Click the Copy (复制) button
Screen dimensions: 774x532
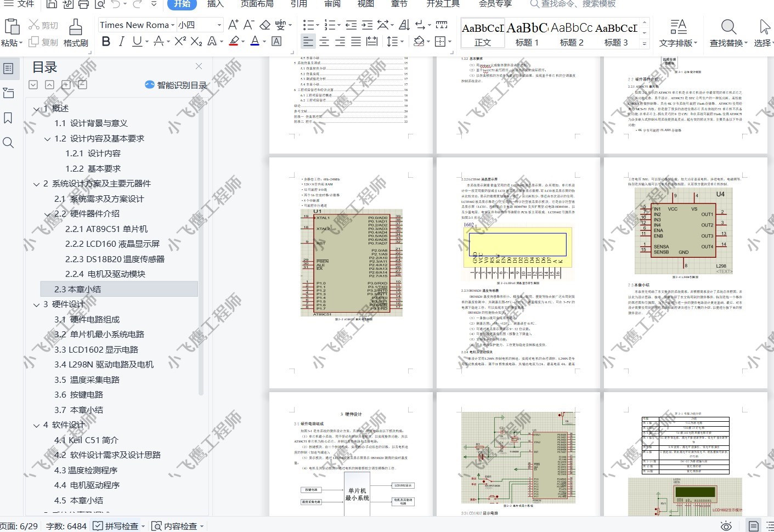(43, 42)
